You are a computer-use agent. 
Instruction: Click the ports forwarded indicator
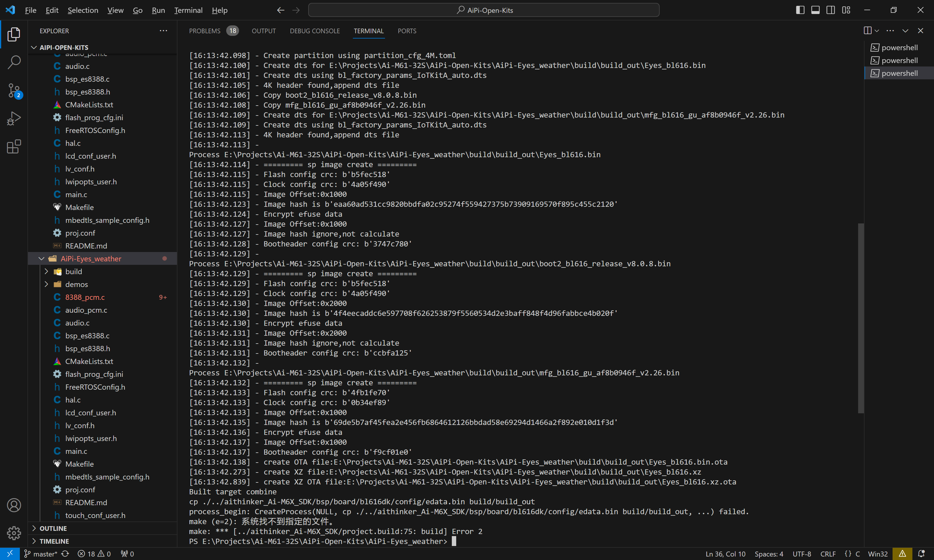(x=127, y=554)
